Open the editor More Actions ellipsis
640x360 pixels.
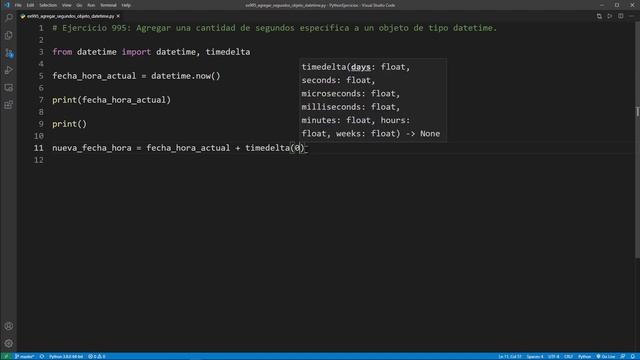pyautogui.click(x=631, y=16)
